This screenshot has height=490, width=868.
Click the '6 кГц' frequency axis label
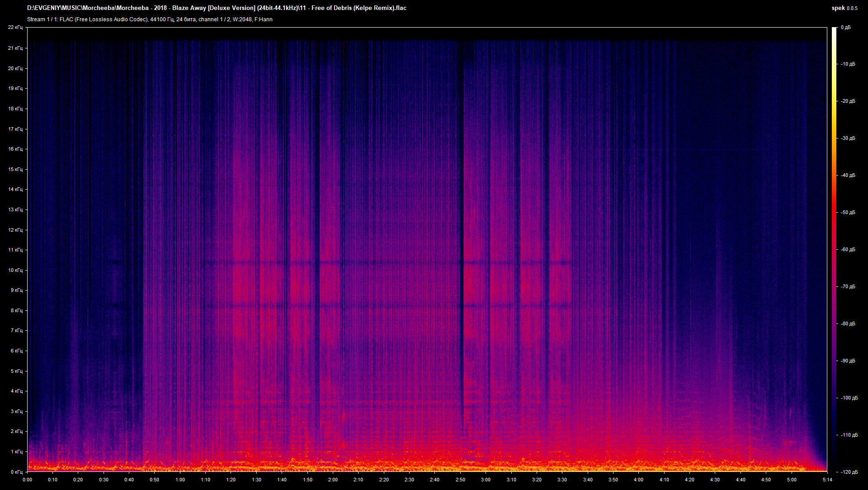(16, 351)
